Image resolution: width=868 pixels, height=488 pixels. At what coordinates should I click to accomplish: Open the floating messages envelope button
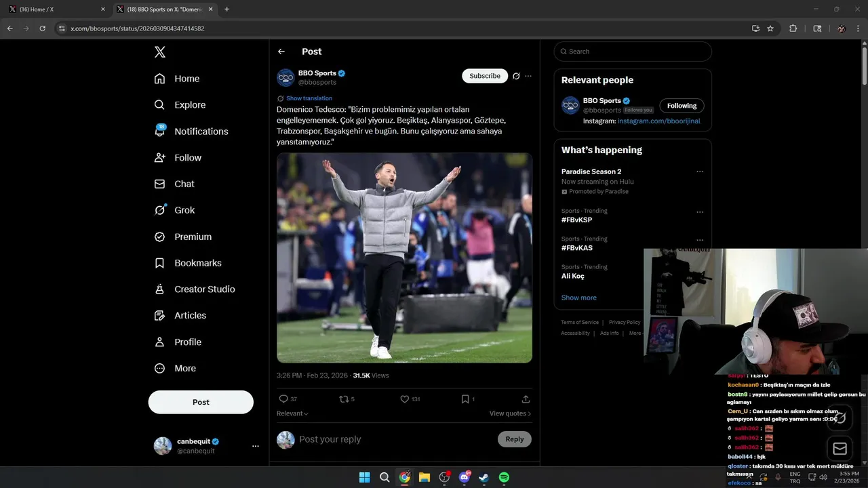click(x=840, y=449)
